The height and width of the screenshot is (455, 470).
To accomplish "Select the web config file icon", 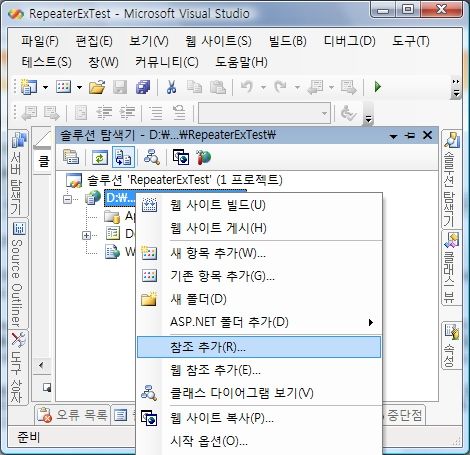I will (x=112, y=252).
